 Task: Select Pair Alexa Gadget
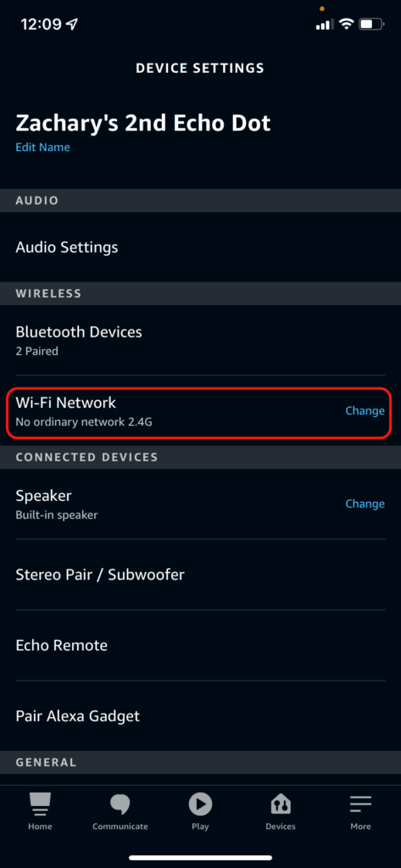(x=200, y=716)
